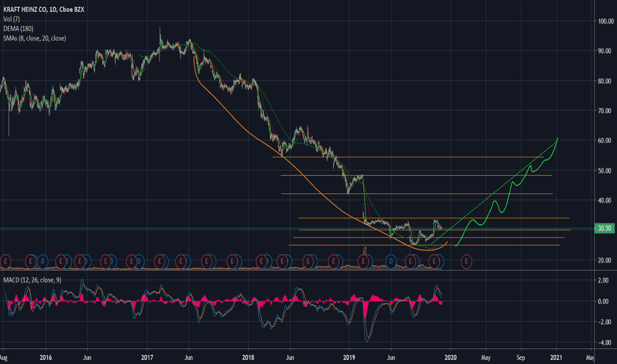Click the 2019 label on the time axis

pyautogui.click(x=349, y=357)
